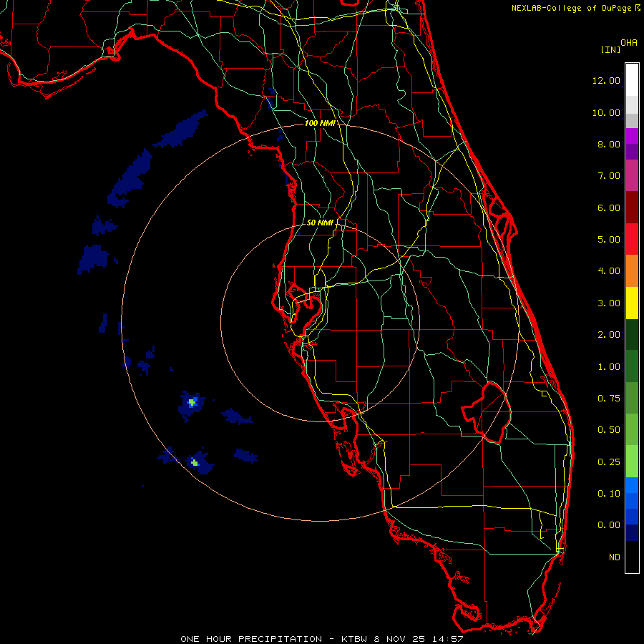
Task: Select the 7.00 legend value
Action: coord(609,176)
